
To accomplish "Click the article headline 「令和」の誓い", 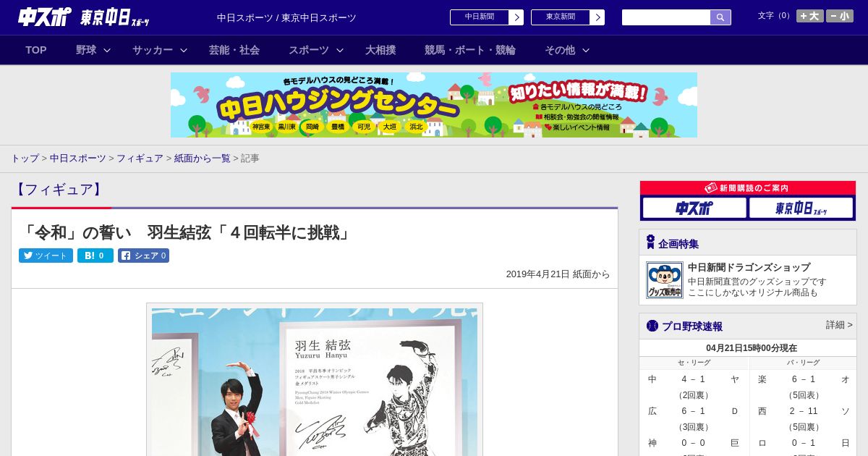I will pos(185,232).
